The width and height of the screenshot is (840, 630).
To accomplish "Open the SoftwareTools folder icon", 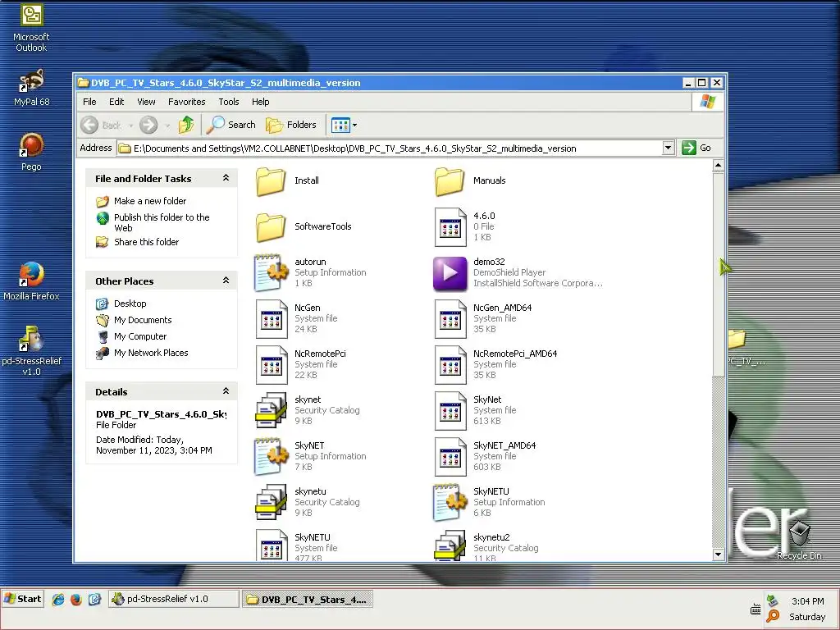I will coord(271,227).
